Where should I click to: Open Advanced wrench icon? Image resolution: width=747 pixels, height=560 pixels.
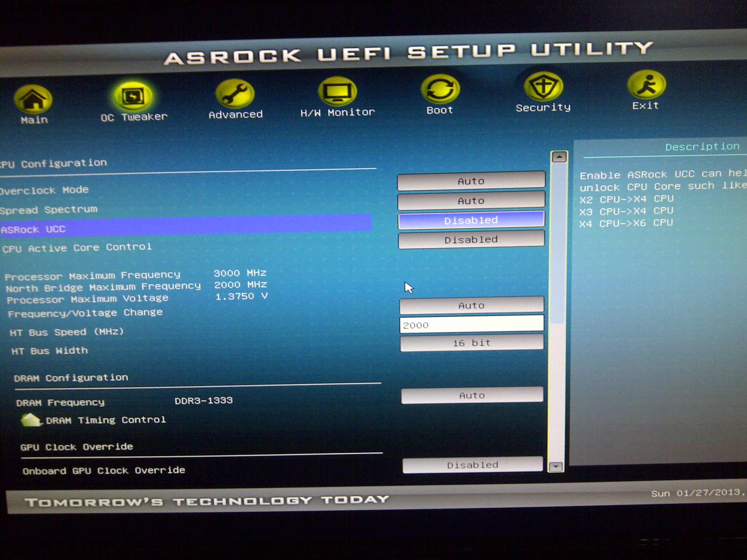pyautogui.click(x=235, y=94)
